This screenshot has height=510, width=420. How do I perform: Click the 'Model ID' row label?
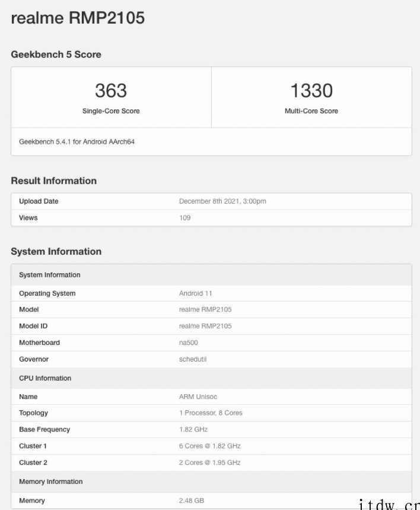click(33, 326)
